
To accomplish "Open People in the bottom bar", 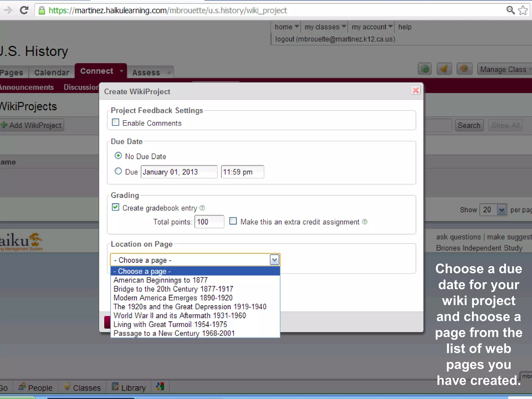I will pos(35,388).
